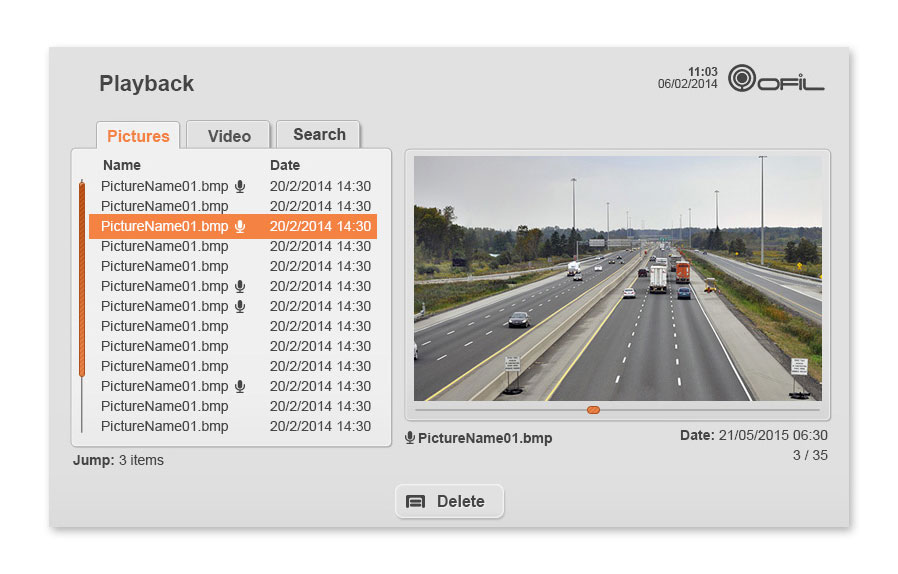This screenshot has height=574, width=898.
Task: Click the '3 / 35' counter
Action: [x=810, y=455]
